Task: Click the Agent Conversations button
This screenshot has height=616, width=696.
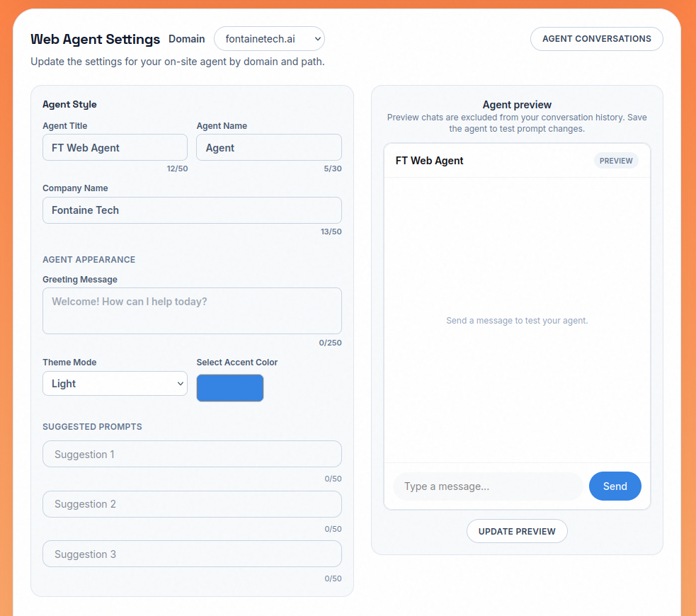Action: [596, 39]
